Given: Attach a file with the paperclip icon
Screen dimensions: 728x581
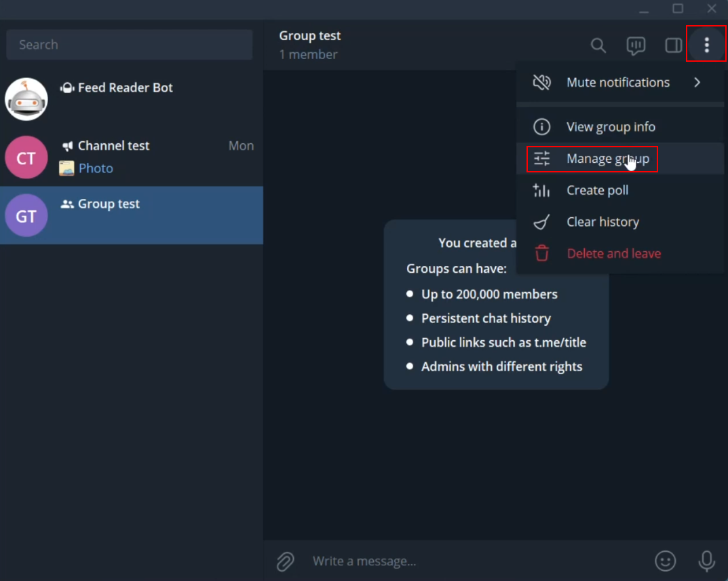Looking at the screenshot, I should [x=285, y=561].
